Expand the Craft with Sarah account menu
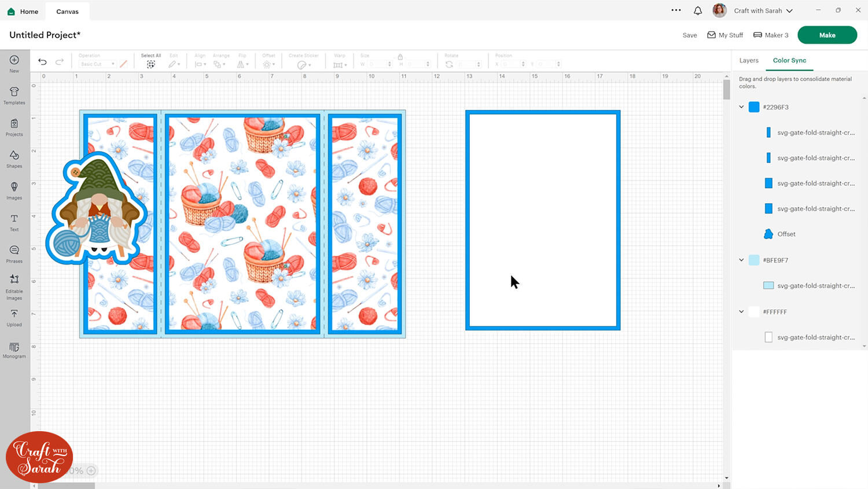Screen dimensions: 868x489 click(x=763, y=10)
